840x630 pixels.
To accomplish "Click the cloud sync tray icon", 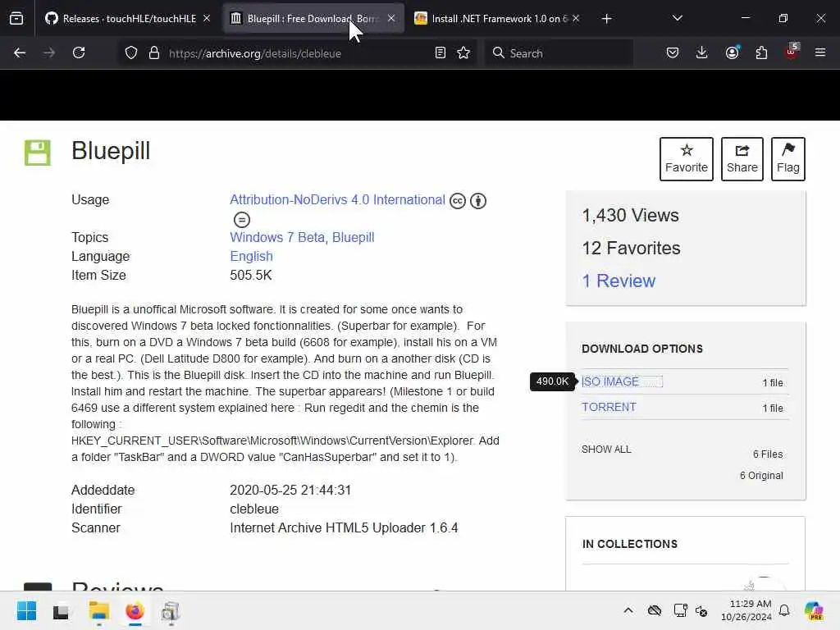I will tap(654, 610).
